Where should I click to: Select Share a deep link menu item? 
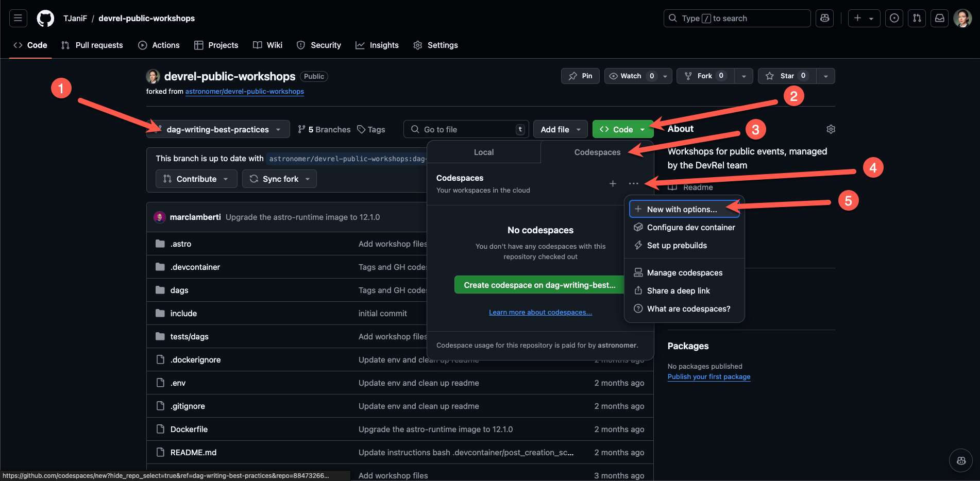684,290
